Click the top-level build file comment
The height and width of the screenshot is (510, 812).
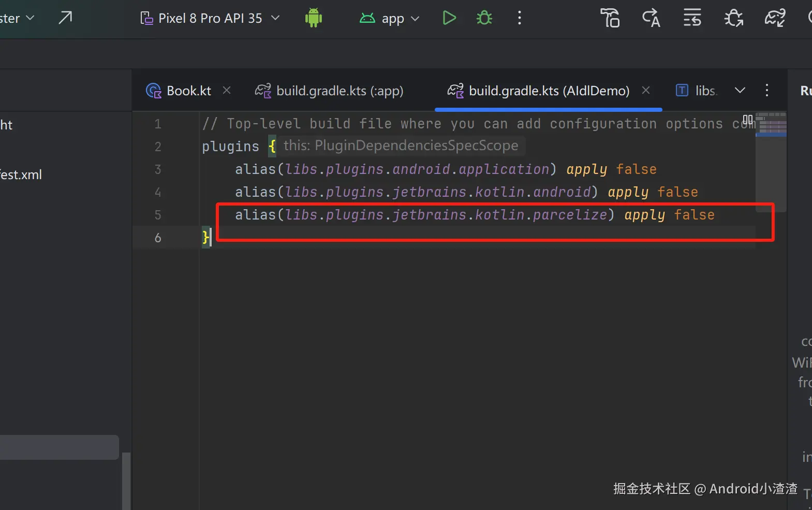479,124
